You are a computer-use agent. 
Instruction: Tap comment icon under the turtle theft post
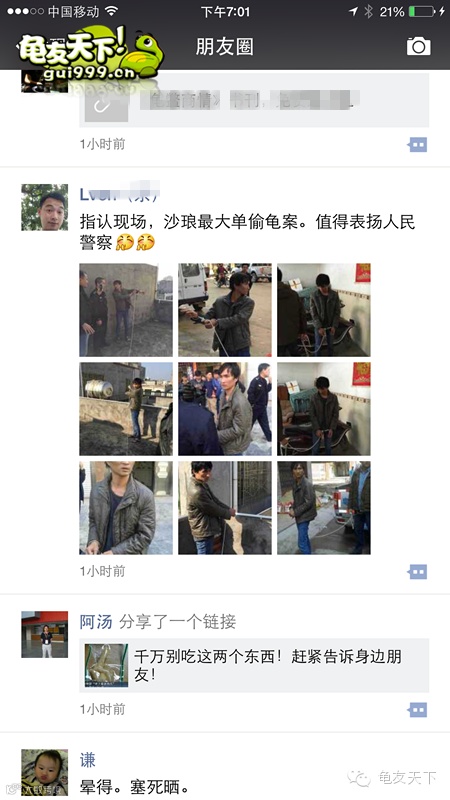[417, 572]
